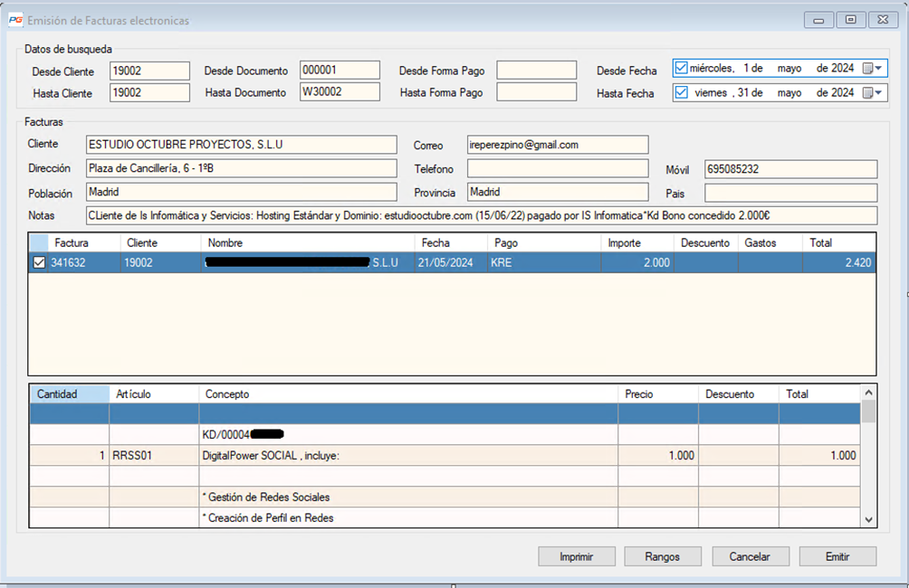Click the Hasta Documento field W30002
Viewport: 909px width, 588px height.
340,91
